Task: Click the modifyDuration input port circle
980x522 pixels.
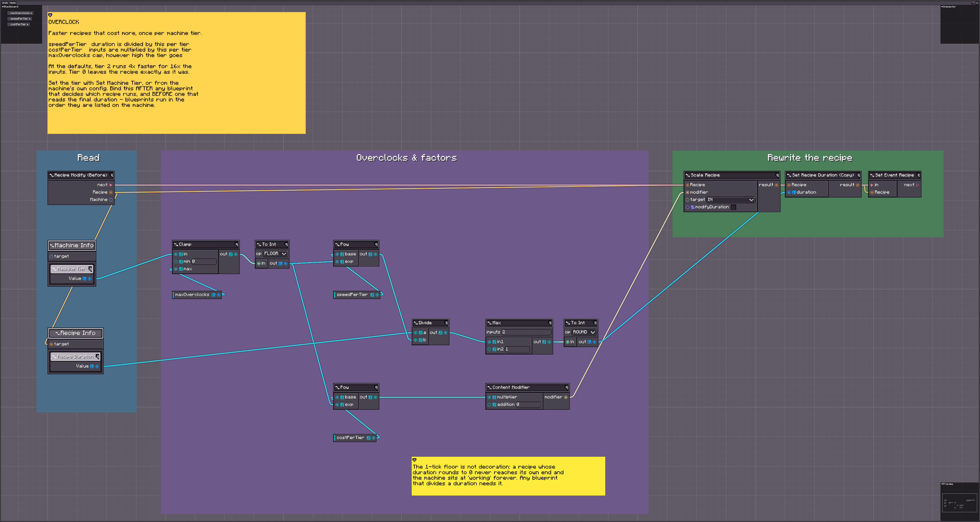Action: [x=687, y=207]
